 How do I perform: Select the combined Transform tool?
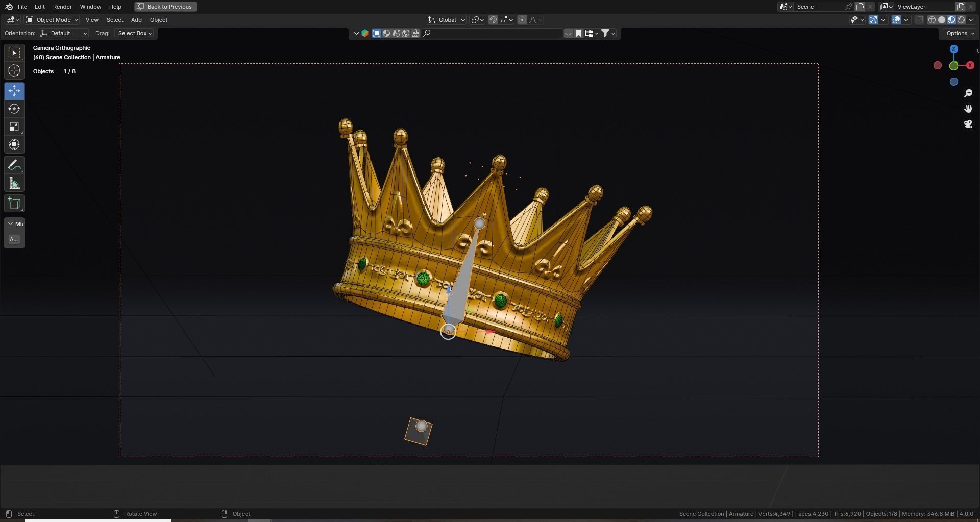[x=14, y=144]
